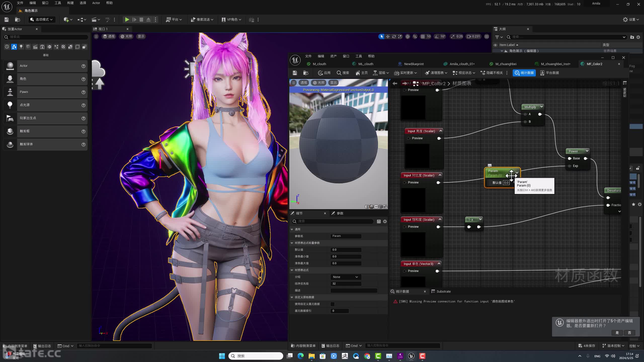Select the rotate tool in viewport
Image resolution: width=644 pixels, height=362 pixels.
pos(394,36)
